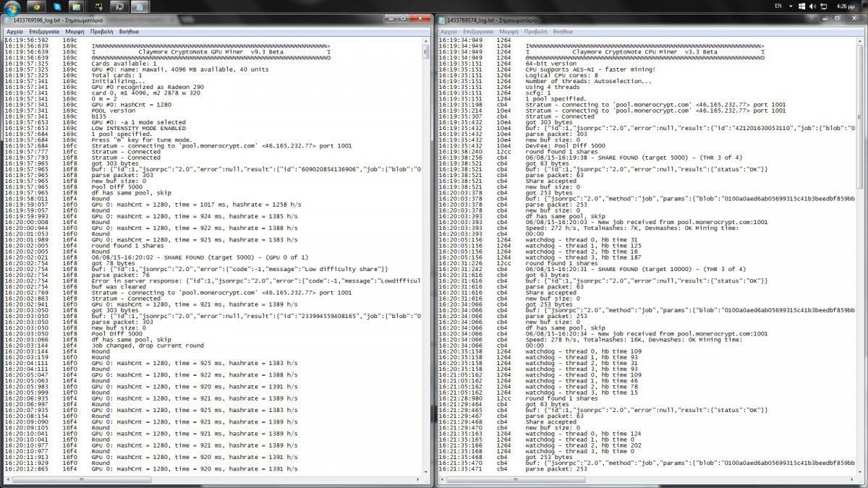
Task: Open Μορφή menu in 1433769596_log.txt window
Action: (75, 32)
